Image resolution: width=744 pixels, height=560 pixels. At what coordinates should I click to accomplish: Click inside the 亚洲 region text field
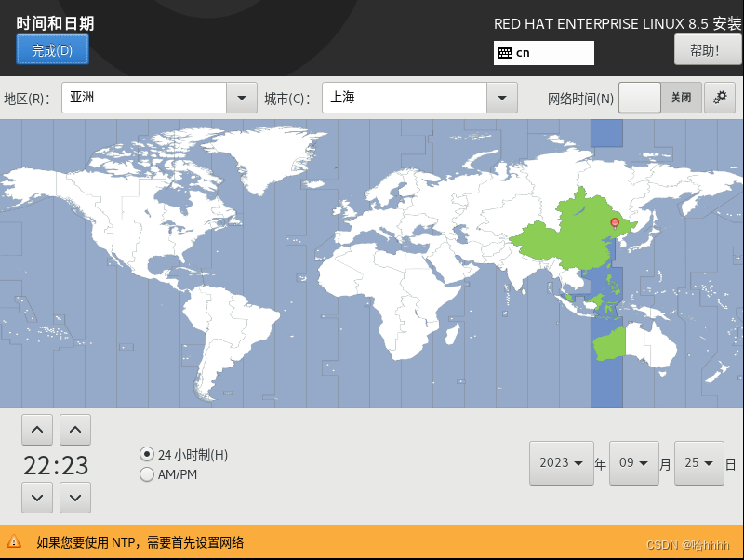(144, 98)
